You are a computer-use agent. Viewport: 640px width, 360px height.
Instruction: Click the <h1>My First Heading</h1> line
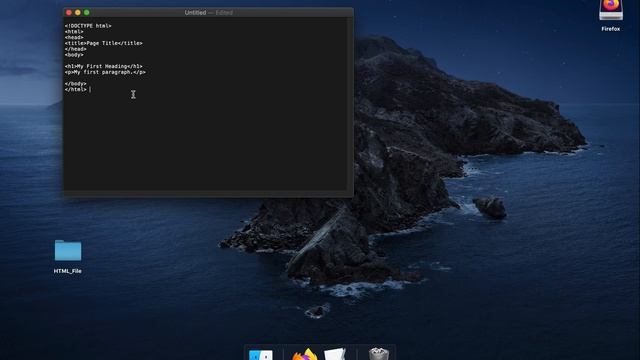tap(103, 66)
